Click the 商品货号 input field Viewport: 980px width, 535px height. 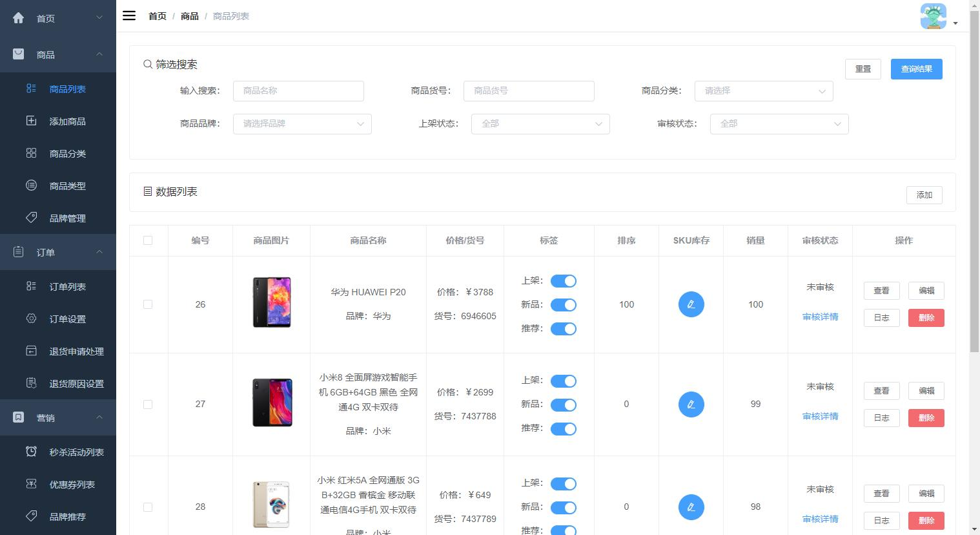529,91
